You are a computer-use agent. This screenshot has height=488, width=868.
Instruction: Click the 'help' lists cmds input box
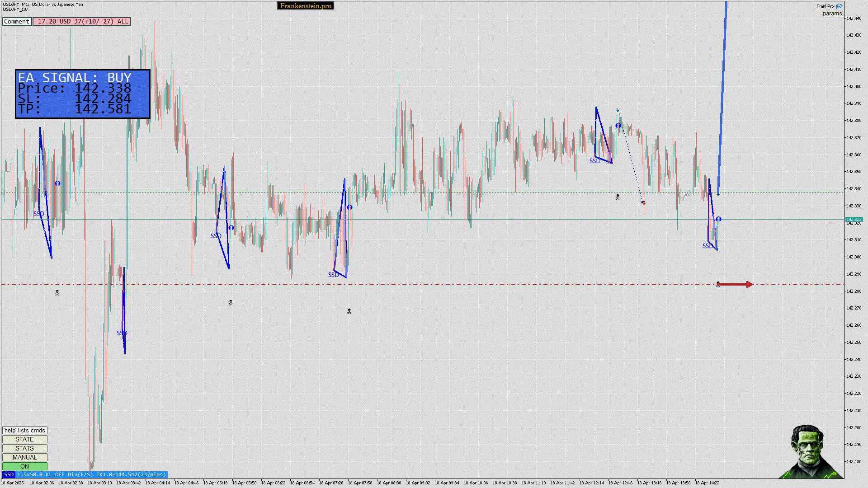pos(25,430)
